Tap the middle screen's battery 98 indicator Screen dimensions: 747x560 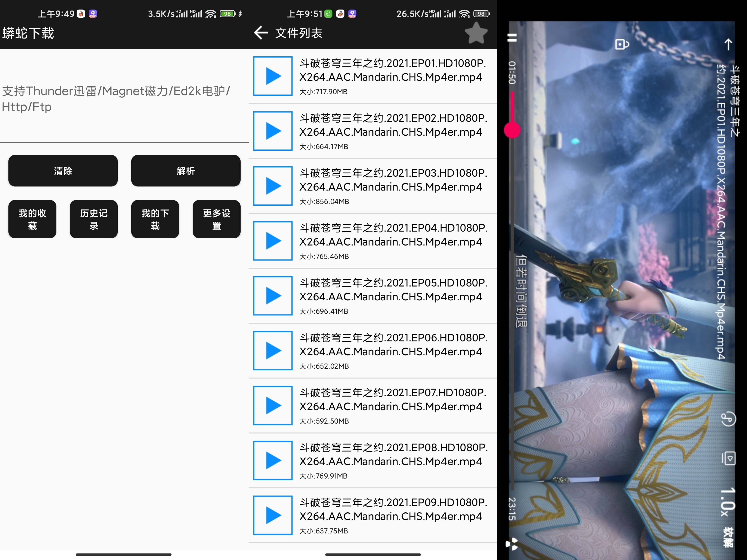(x=482, y=13)
